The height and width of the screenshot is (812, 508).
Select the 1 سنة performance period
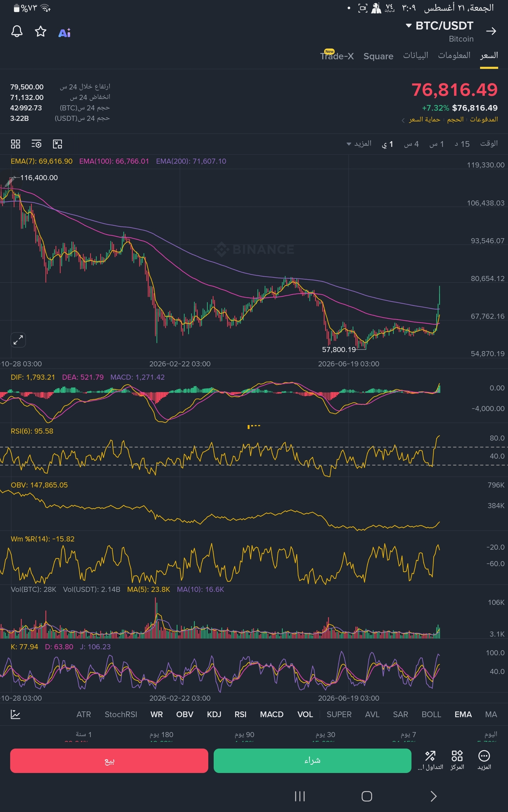(83, 735)
